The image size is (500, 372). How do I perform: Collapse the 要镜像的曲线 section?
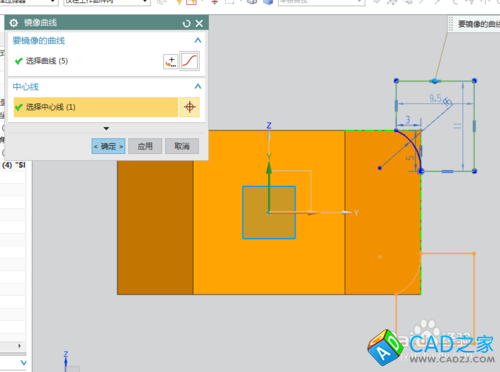click(198, 40)
